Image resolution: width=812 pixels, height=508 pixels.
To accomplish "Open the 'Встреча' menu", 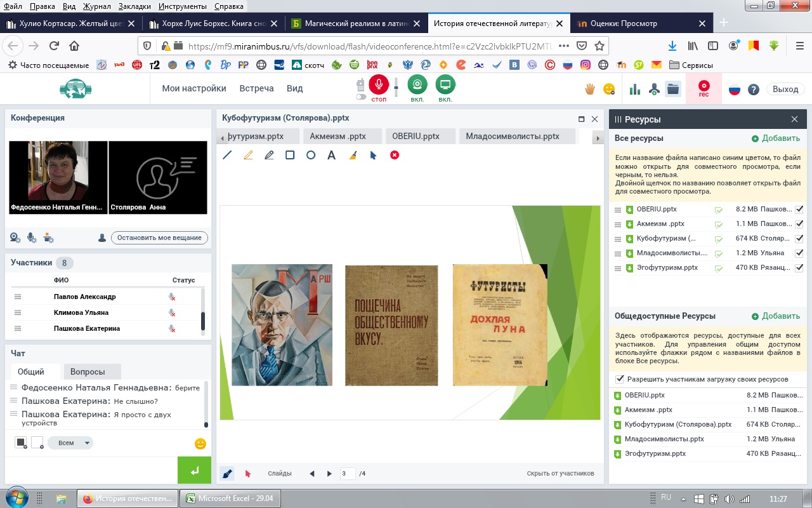I will [x=256, y=88].
